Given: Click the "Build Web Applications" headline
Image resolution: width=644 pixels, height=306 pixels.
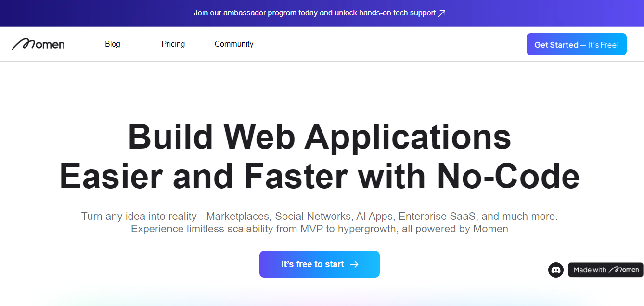Looking at the screenshot, I should pos(319,137).
